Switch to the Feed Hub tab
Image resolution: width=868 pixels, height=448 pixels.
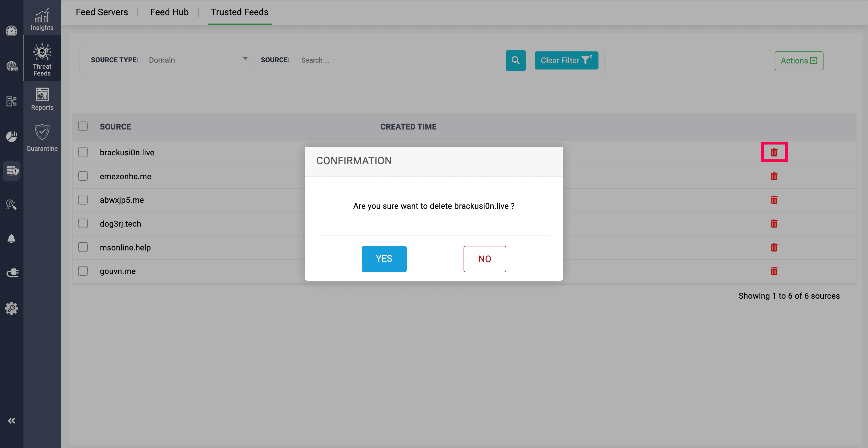(x=169, y=12)
